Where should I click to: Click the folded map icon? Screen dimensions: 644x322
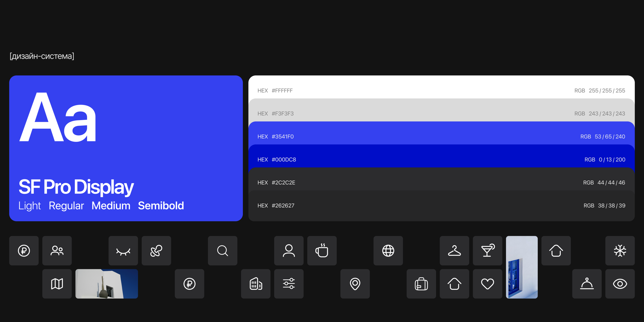coord(57,284)
